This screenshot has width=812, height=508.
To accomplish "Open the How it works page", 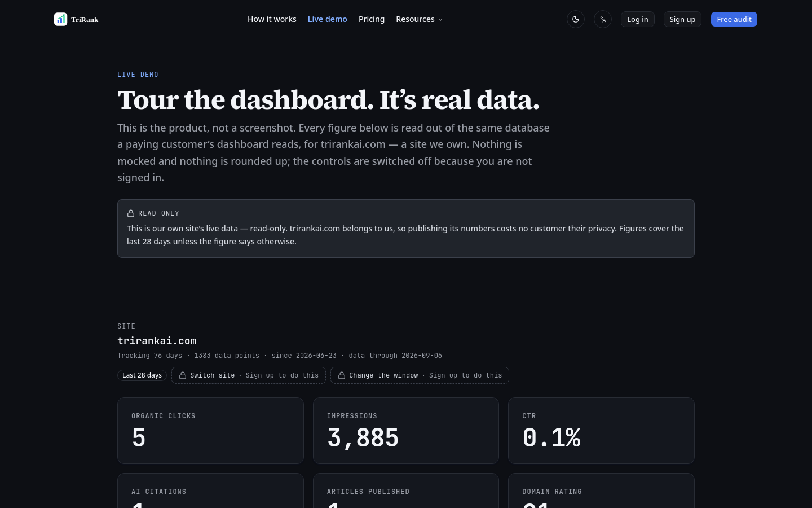I will (272, 19).
